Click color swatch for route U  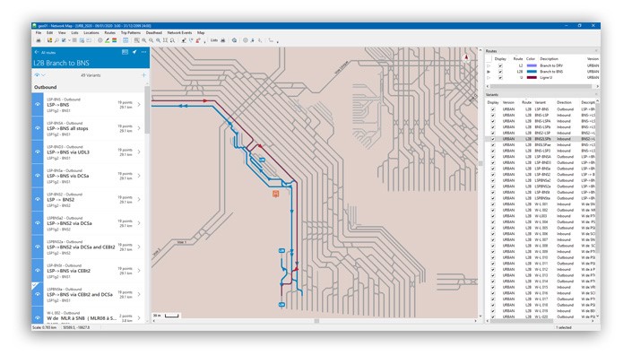(x=532, y=77)
